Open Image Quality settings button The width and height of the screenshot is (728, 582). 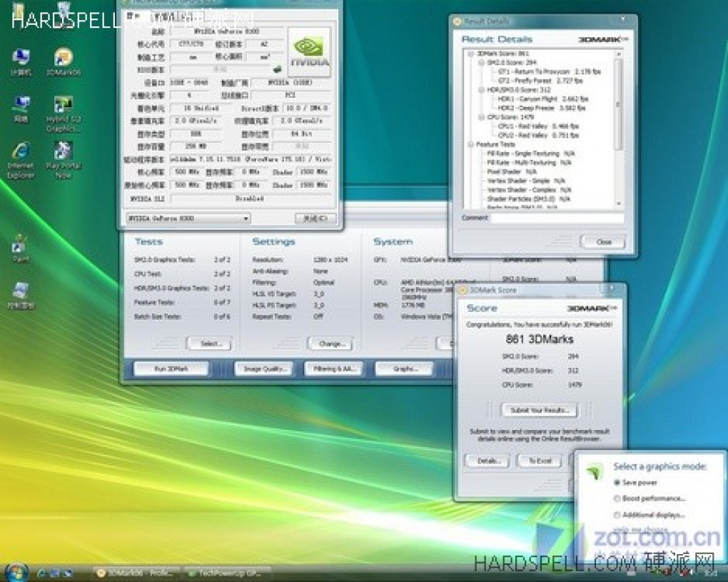(x=263, y=368)
